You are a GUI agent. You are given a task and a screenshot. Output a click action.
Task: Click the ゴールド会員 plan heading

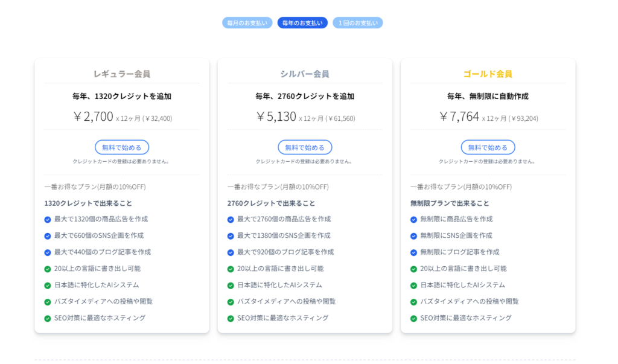(488, 74)
